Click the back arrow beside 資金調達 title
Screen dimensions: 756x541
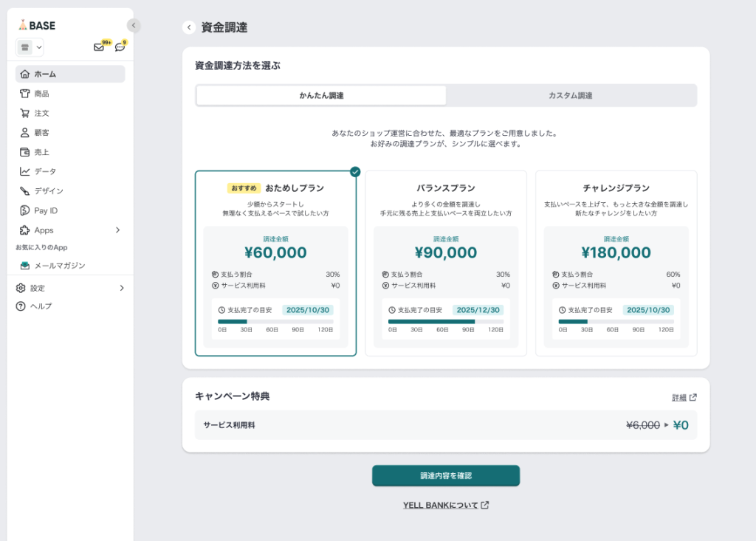click(x=189, y=27)
